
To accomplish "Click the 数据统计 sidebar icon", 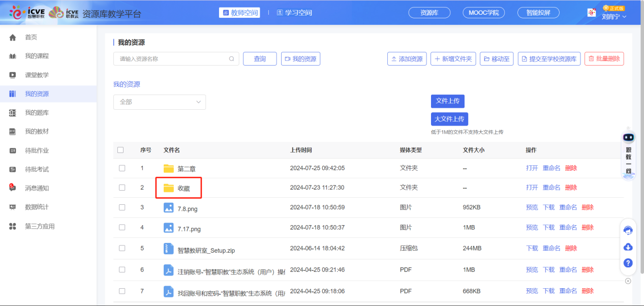I will click(x=12, y=207).
